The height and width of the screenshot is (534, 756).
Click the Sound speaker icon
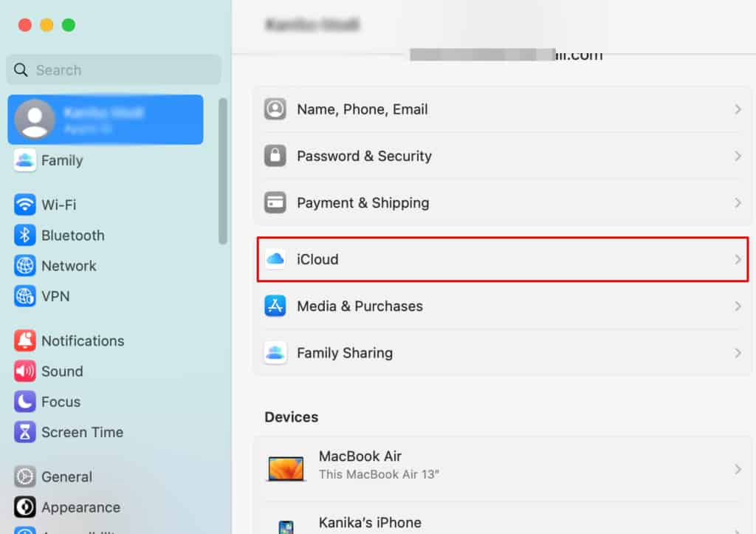[x=24, y=371]
